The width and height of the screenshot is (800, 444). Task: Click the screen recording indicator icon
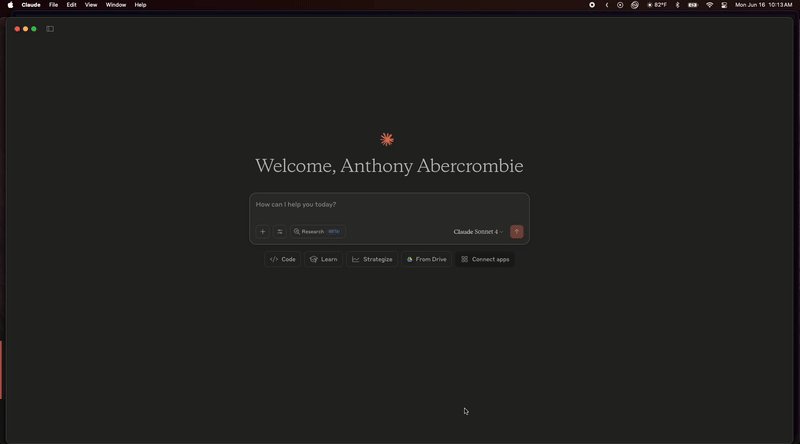coord(592,5)
